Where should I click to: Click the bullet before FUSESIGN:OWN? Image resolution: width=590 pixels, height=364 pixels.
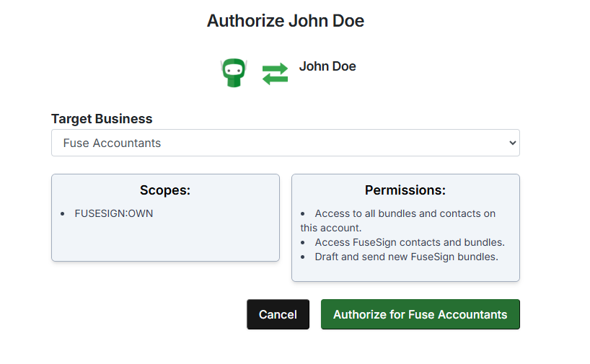63,214
